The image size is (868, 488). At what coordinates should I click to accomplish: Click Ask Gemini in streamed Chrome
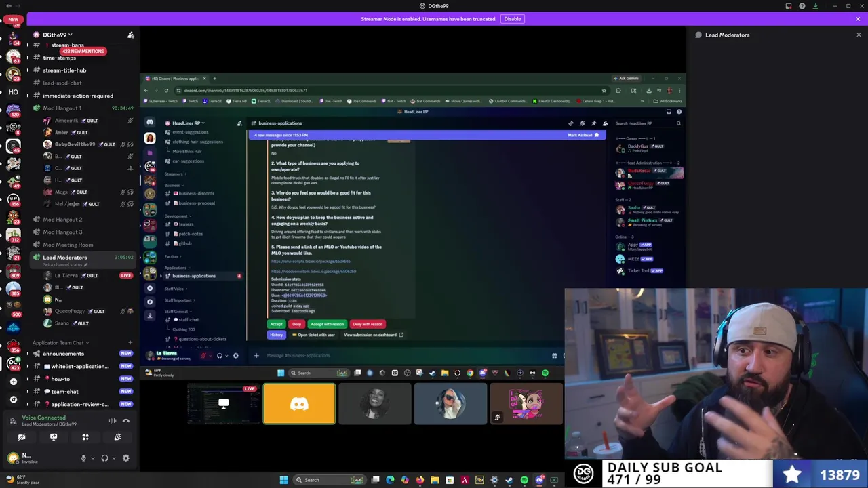[626, 79]
